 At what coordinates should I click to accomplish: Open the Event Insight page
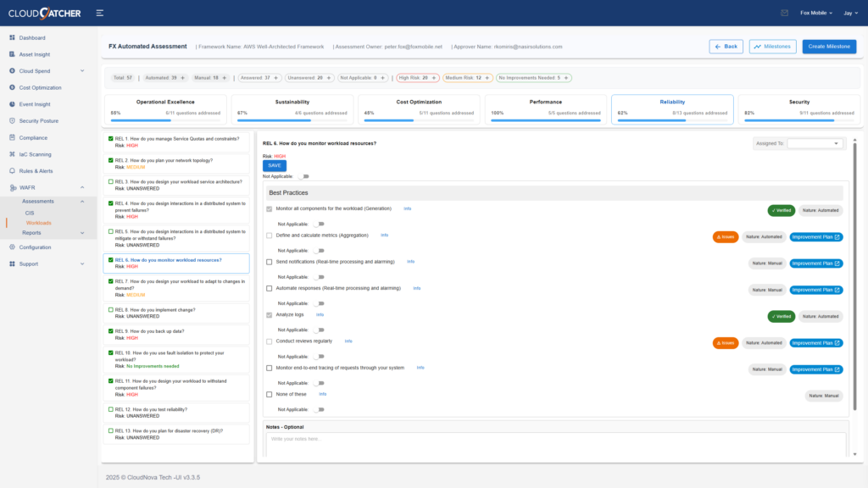[x=35, y=103]
